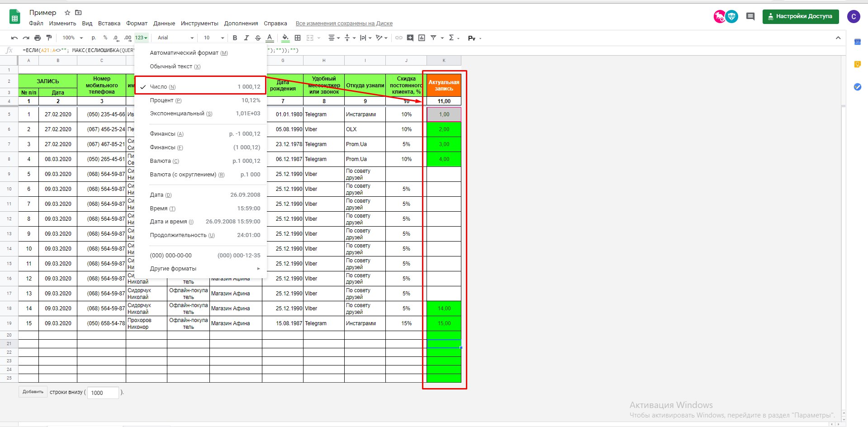
Task: Select the Дата и время format
Action: point(201,222)
